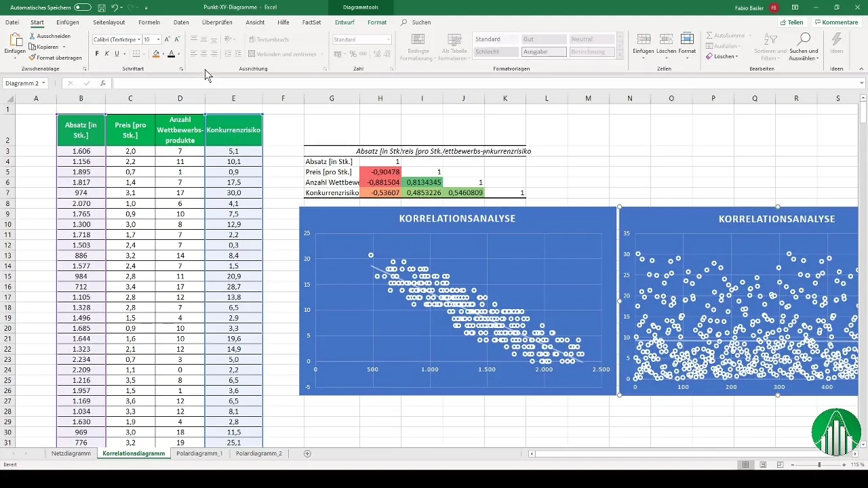Click the new sheet plus icon
868x488 pixels.
pos(307,453)
